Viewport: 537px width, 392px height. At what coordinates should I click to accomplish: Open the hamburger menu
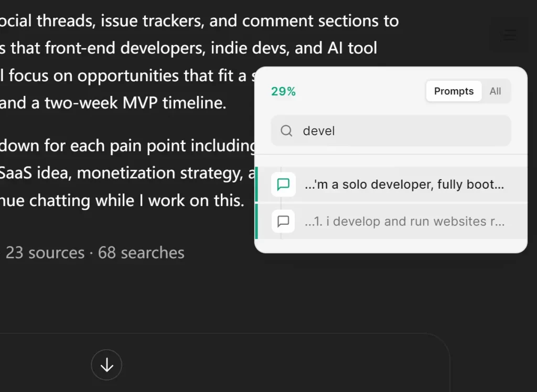pyautogui.click(x=509, y=35)
